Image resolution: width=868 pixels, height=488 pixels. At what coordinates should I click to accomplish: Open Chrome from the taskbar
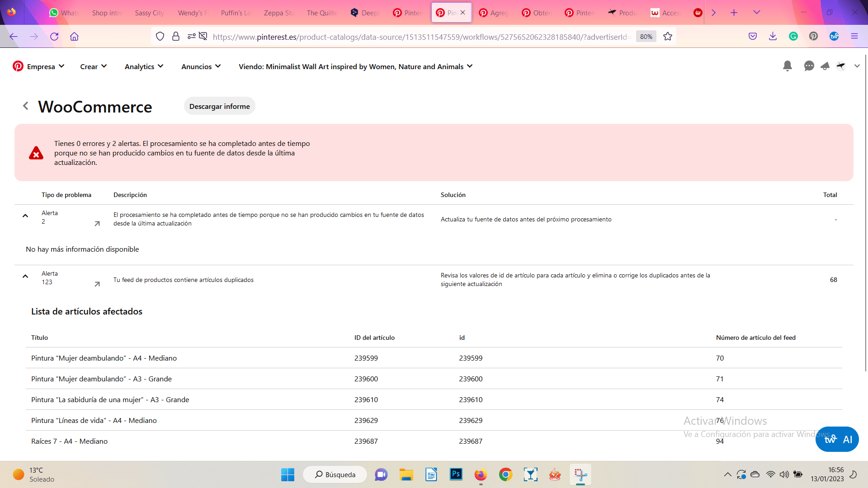click(x=505, y=474)
